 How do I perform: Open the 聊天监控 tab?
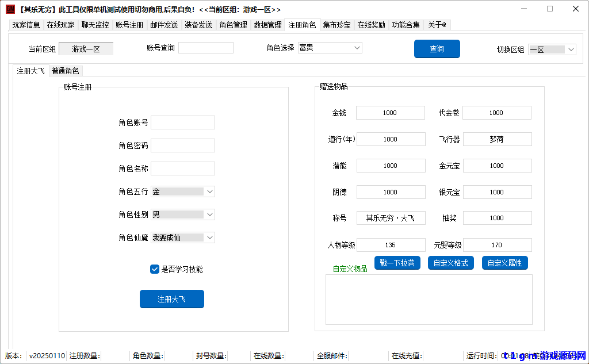pyautogui.click(x=94, y=25)
